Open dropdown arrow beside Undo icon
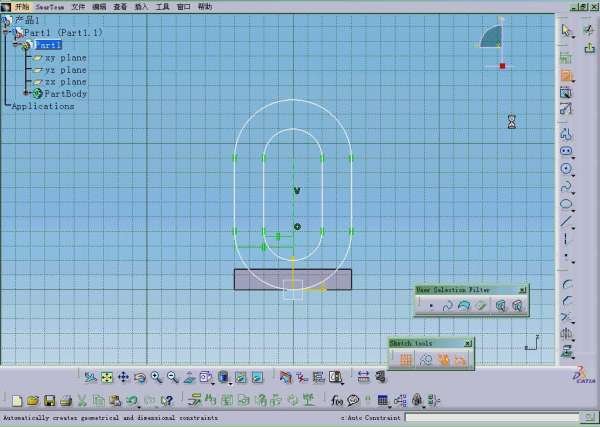Viewport: 600px width, 427px height. (x=139, y=407)
